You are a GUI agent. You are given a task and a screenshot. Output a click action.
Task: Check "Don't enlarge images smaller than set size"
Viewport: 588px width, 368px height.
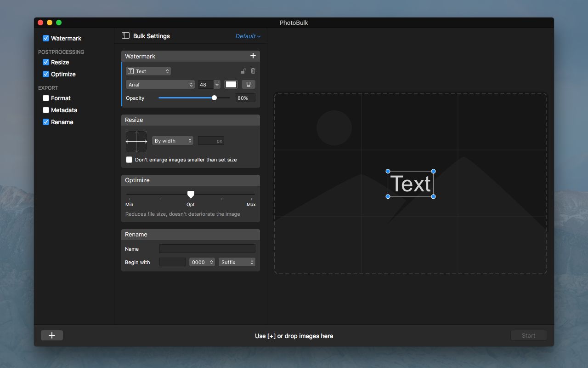pos(129,159)
